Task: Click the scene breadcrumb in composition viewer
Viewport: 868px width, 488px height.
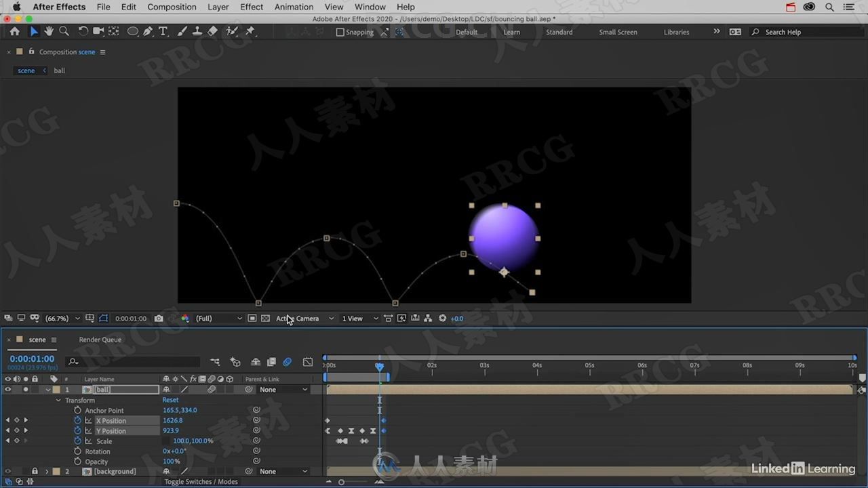Action: [26, 70]
